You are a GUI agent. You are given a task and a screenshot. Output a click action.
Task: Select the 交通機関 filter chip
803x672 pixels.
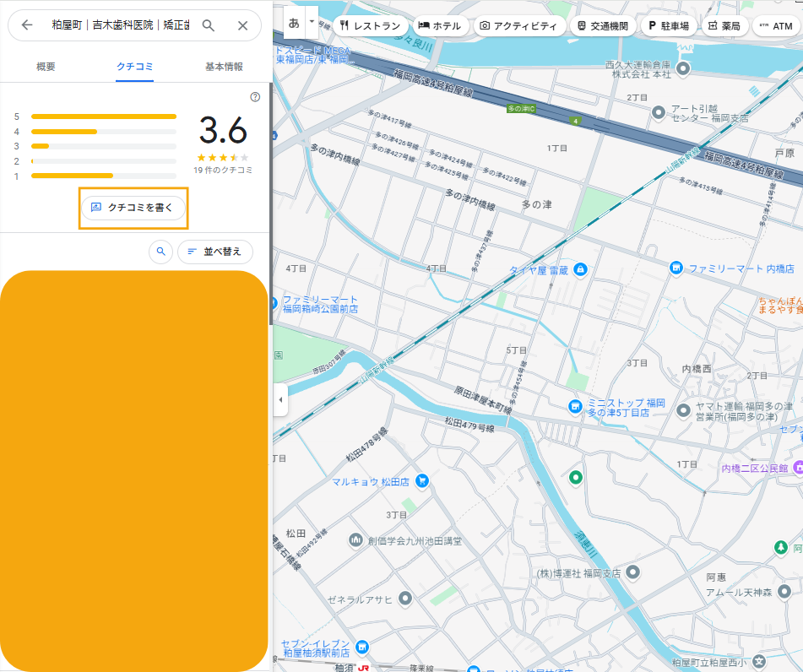click(603, 26)
